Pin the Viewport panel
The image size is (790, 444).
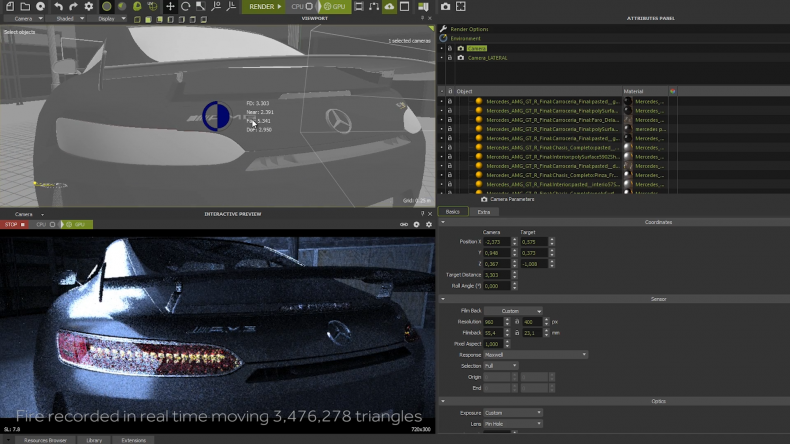(x=422, y=18)
